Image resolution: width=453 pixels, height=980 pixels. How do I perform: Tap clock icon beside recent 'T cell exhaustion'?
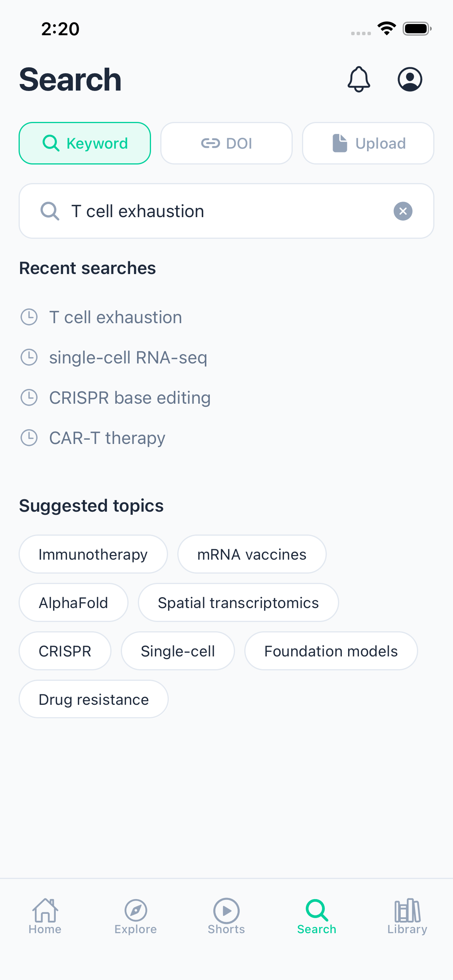tap(29, 317)
